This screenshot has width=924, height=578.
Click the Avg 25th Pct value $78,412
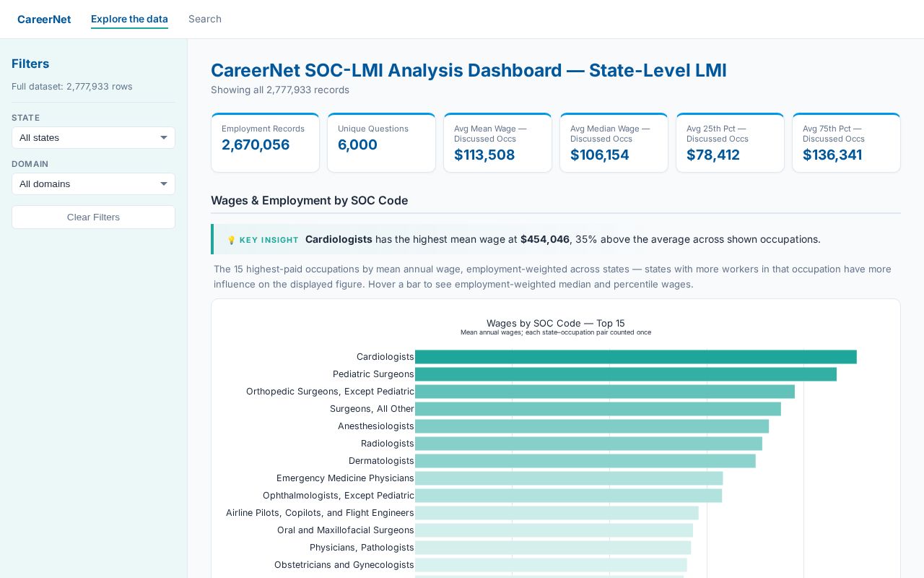click(713, 155)
